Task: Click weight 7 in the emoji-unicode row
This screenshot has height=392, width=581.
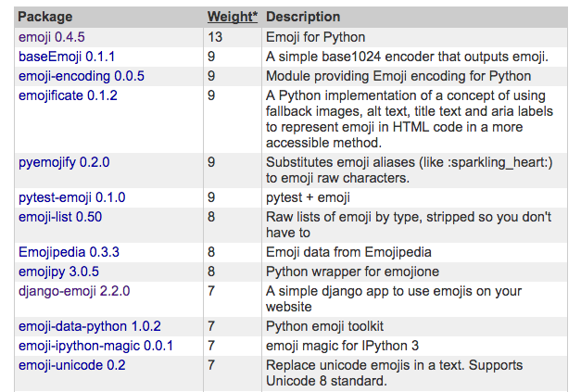Action: (211, 365)
